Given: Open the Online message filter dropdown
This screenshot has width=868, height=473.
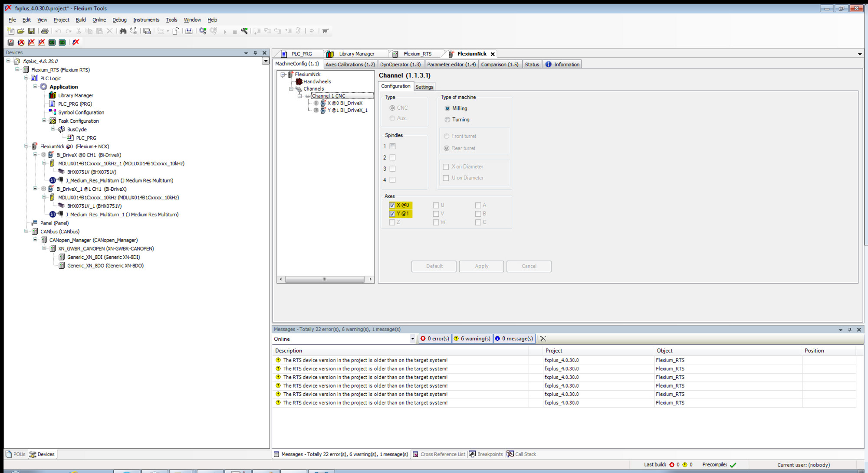Looking at the screenshot, I should click(x=411, y=339).
